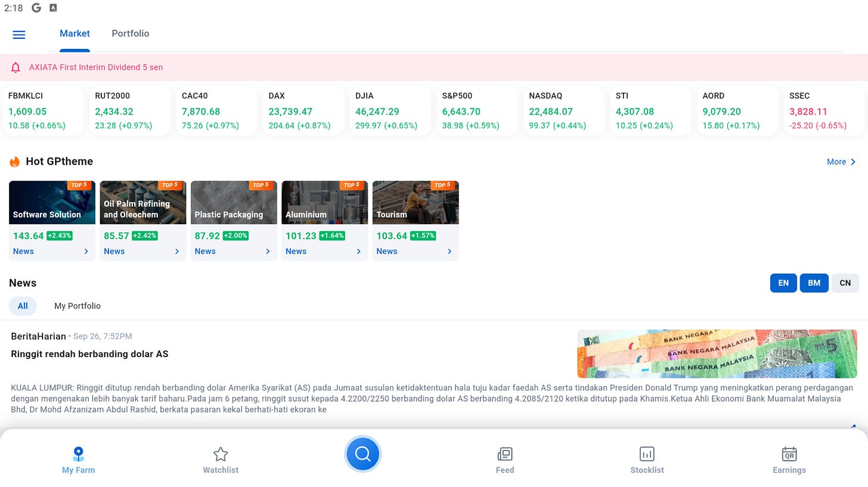
Task: Tap the Software Solution value 143.64
Action: pos(28,236)
